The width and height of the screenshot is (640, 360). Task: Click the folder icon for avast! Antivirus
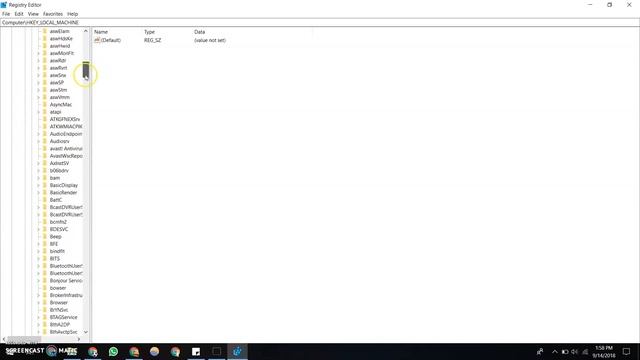pos(45,149)
